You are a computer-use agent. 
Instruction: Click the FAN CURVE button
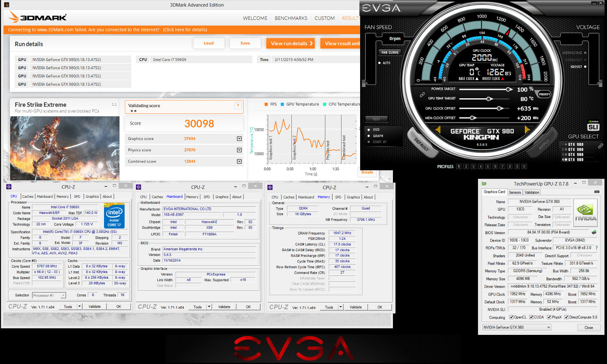pos(390,52)
